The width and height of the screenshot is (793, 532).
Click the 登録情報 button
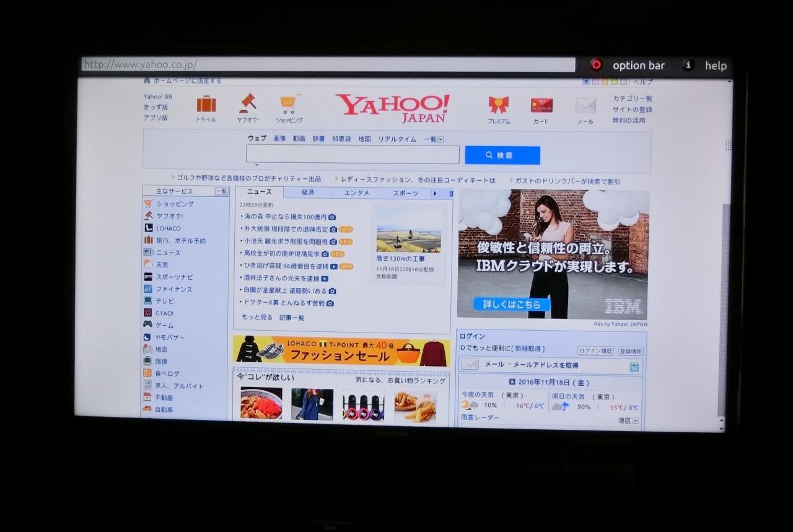tap(631, 351)
